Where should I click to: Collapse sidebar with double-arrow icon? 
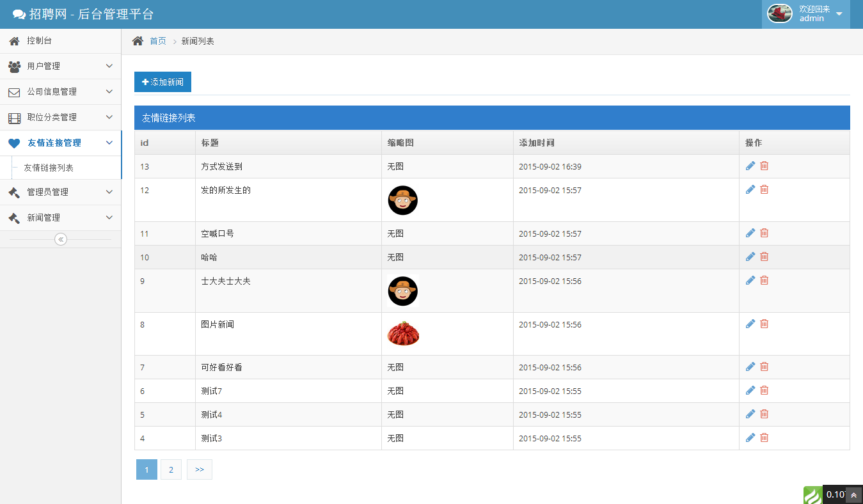(61, 239)
